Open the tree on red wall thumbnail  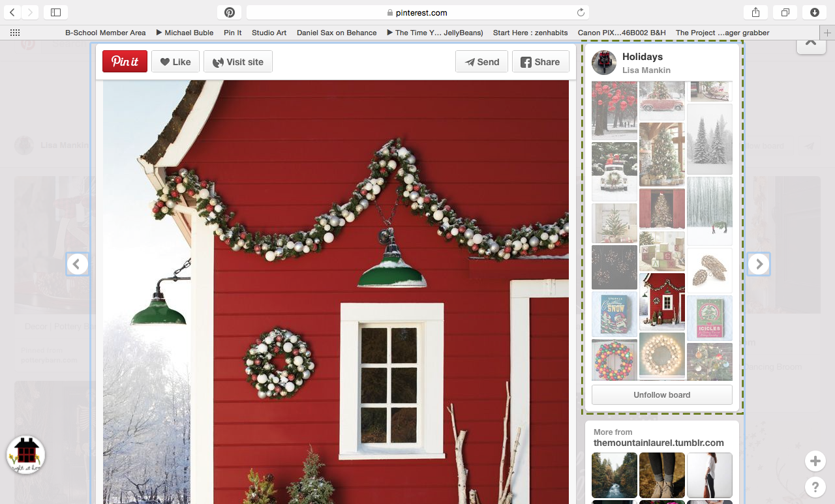click(x=662, y=209)
